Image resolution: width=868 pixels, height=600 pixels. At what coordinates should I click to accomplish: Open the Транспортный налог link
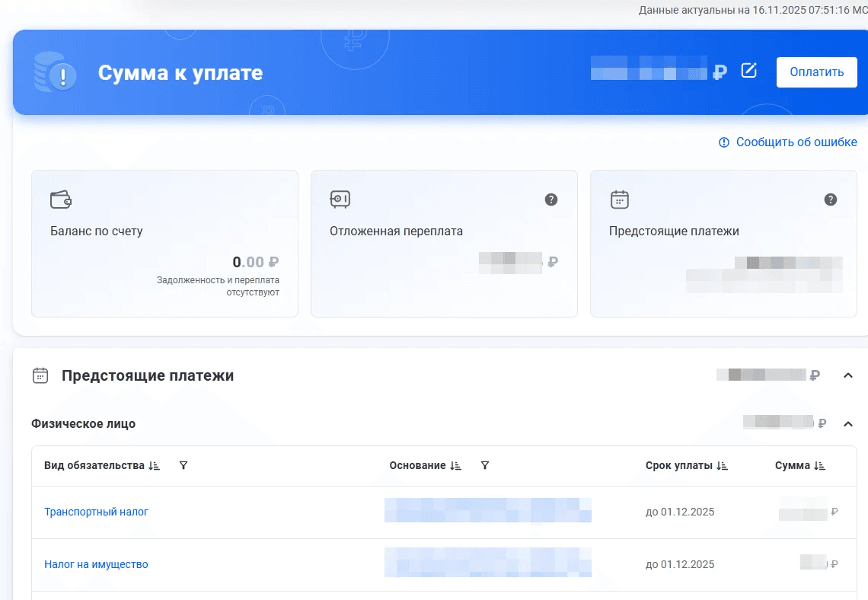[97, 512]
